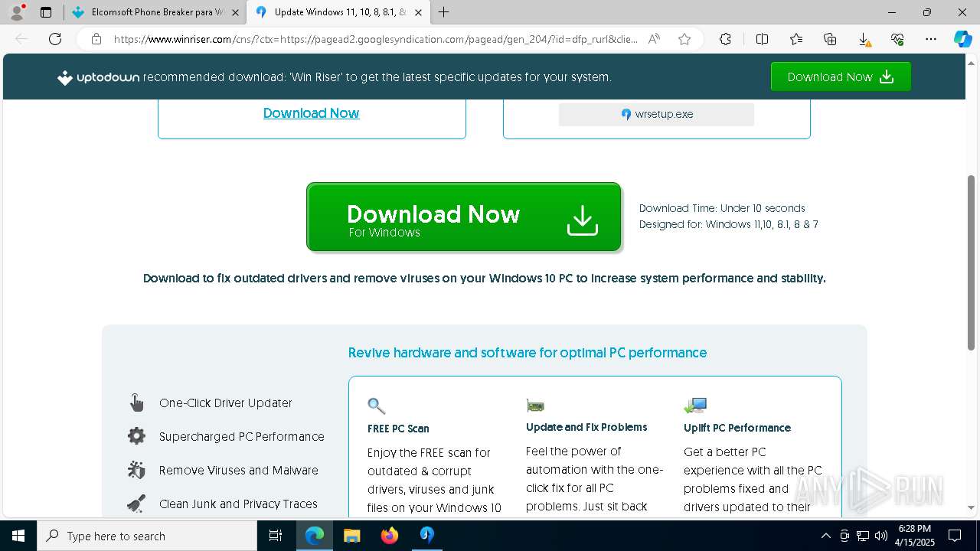
Task: Add this page to favorites
Action: (684, 39)
